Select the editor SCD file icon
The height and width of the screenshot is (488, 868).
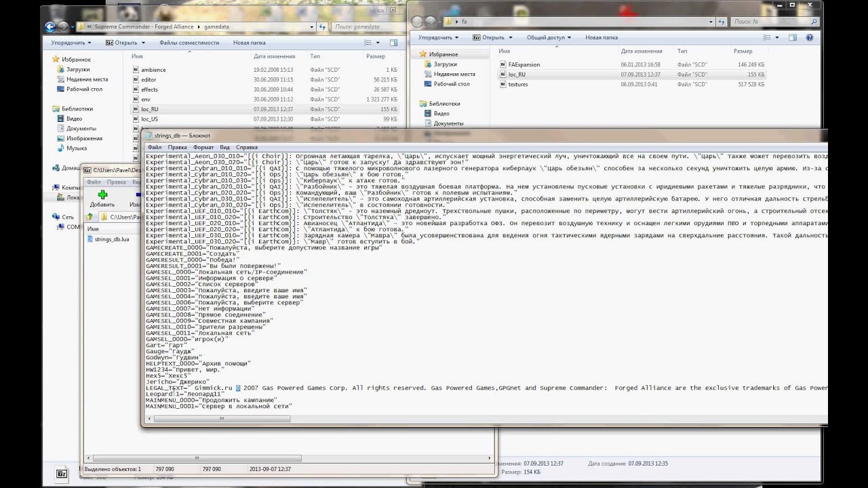[136, 79]
